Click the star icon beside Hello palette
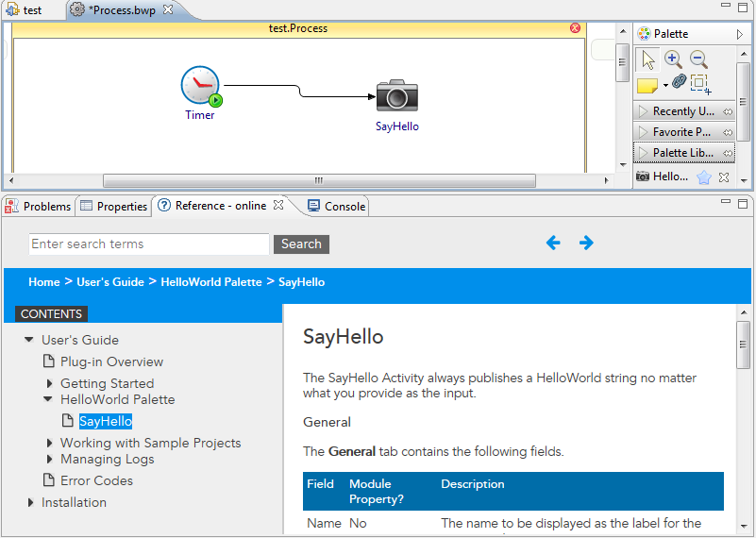This screenshot has height=538, width=756. pos(703,177)
